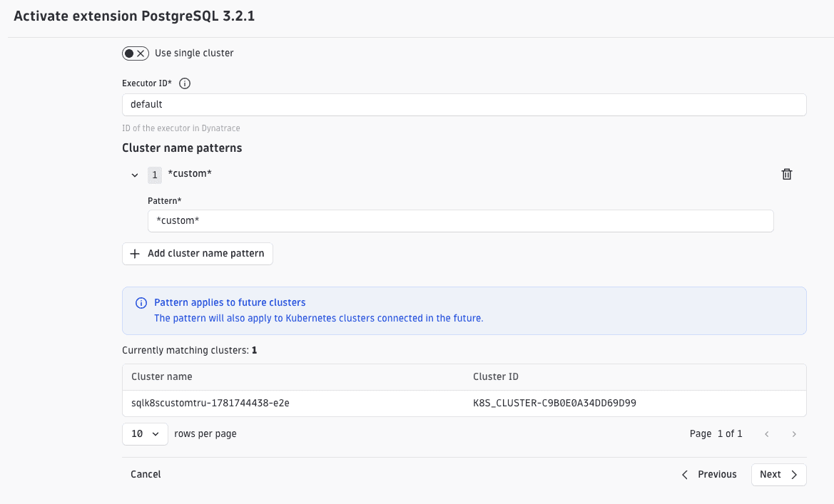Select the Cluster name column header

pos(162,377)
